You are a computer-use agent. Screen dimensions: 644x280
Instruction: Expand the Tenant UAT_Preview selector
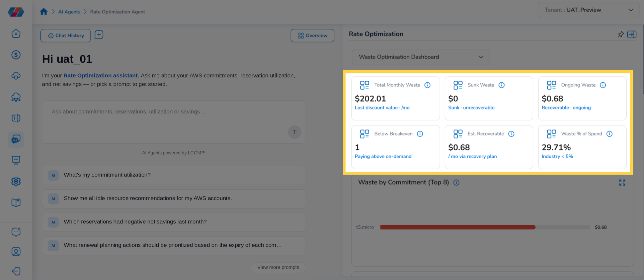(588, 10)
